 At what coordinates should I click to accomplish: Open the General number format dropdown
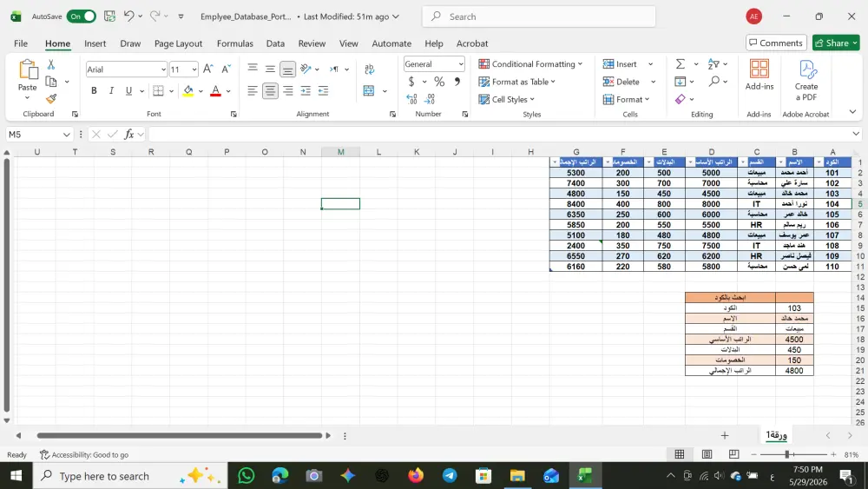click(461, 64)
